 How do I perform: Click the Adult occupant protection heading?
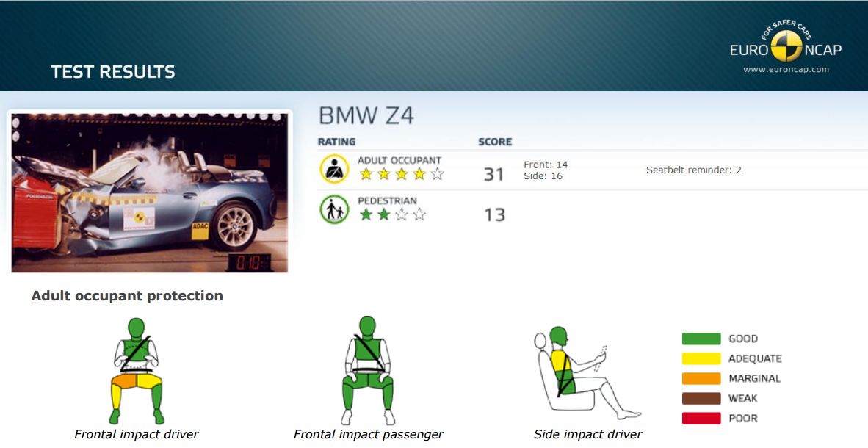[127, 296]
